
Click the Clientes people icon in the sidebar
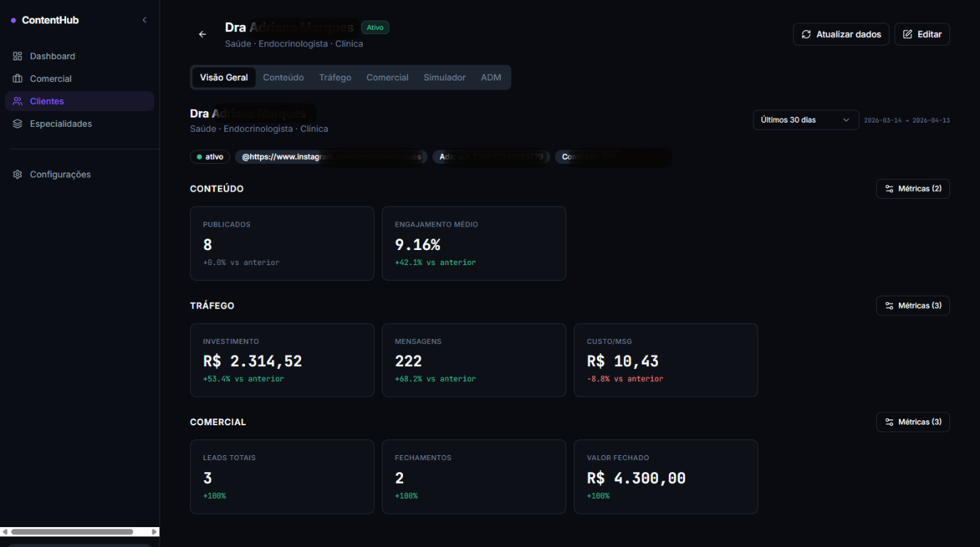pyautogui.click(x=17, y=101)
